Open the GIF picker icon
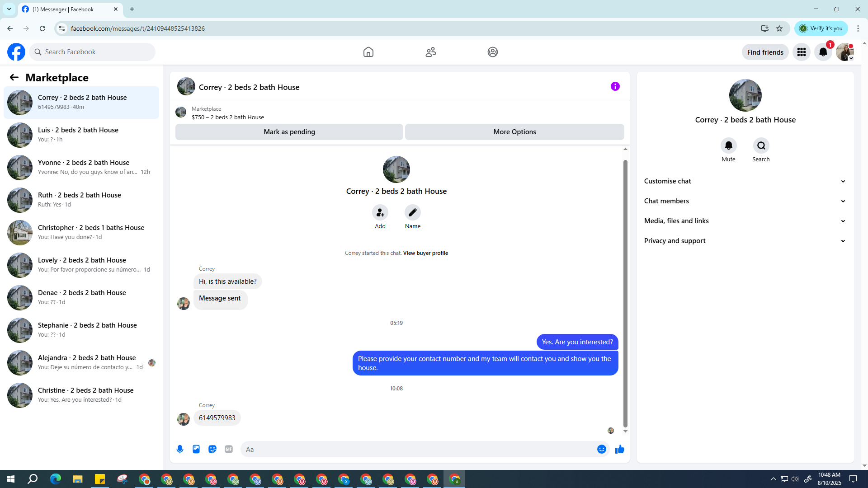Image resolution: width=868 pixels, height=488 pixels. point(229,449)
